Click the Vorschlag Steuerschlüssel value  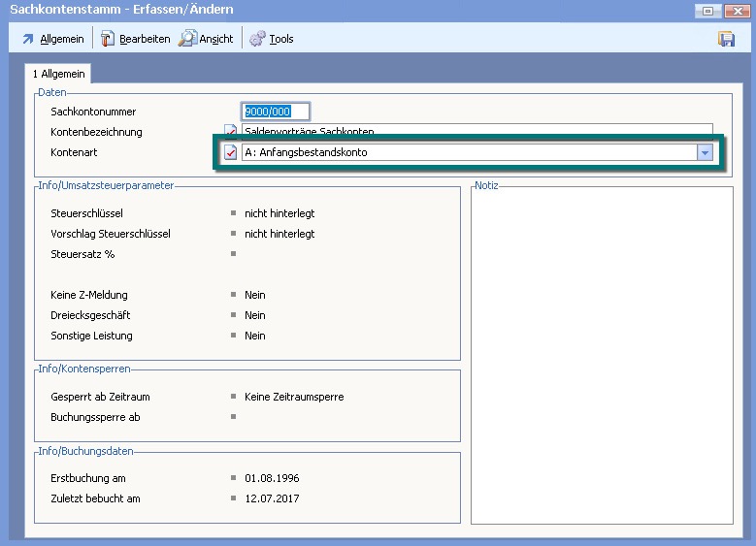tap(279, 234)
